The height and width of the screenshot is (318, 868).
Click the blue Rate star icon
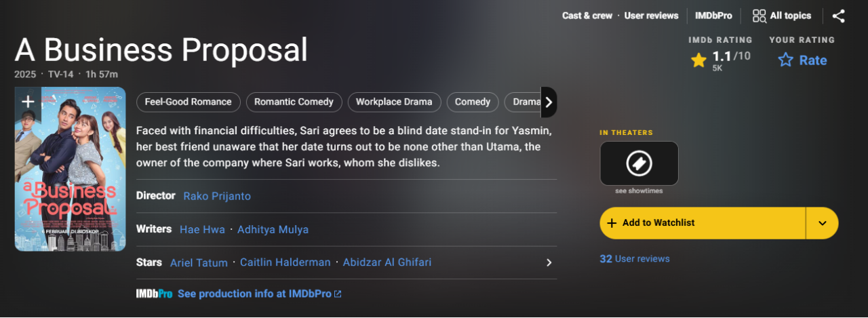tap(786, 60)
